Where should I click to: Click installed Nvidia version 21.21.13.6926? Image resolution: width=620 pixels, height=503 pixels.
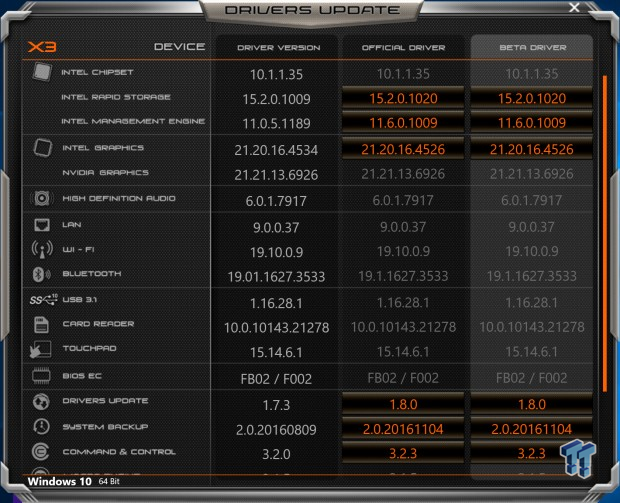pos(276,174)
